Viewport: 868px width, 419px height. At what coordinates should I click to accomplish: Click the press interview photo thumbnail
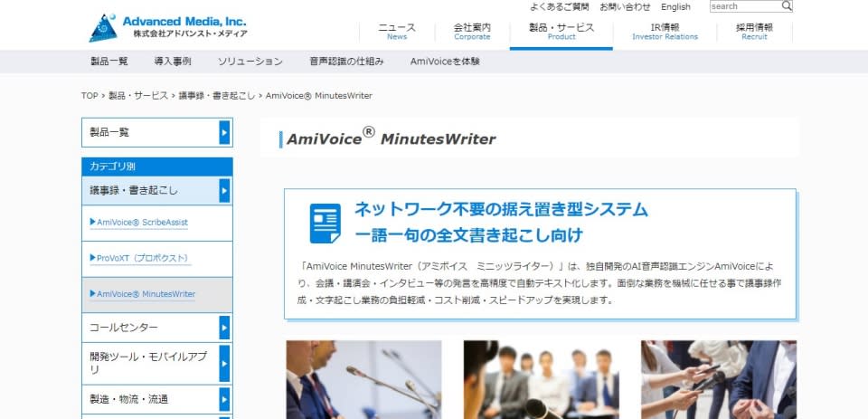pyautogui.click(x=719, y=380)
